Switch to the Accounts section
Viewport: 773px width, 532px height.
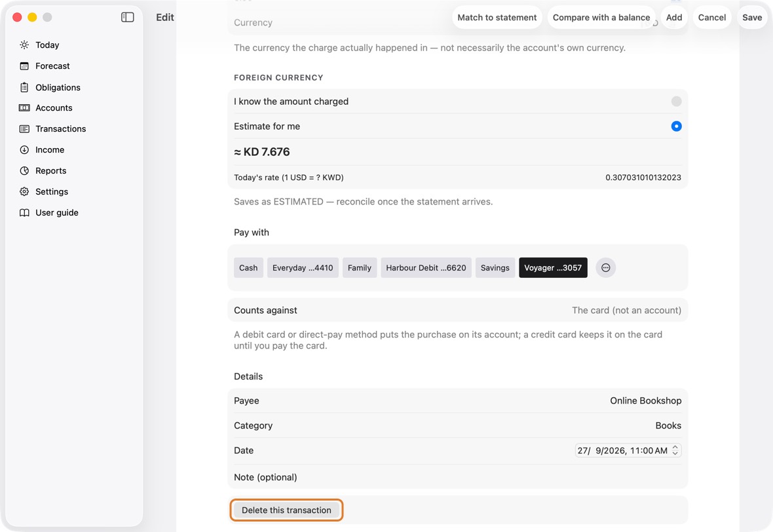point(54,108)
